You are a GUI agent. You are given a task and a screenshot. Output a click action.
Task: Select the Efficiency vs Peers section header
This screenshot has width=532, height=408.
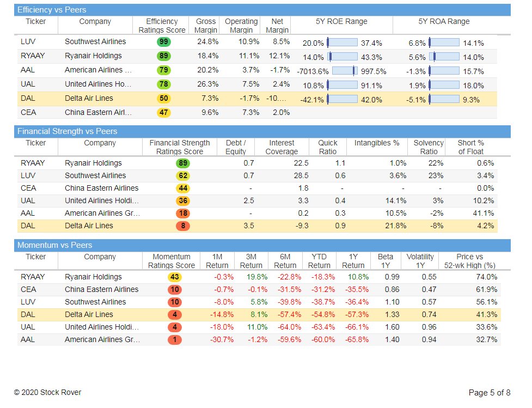tap(262, 10)
